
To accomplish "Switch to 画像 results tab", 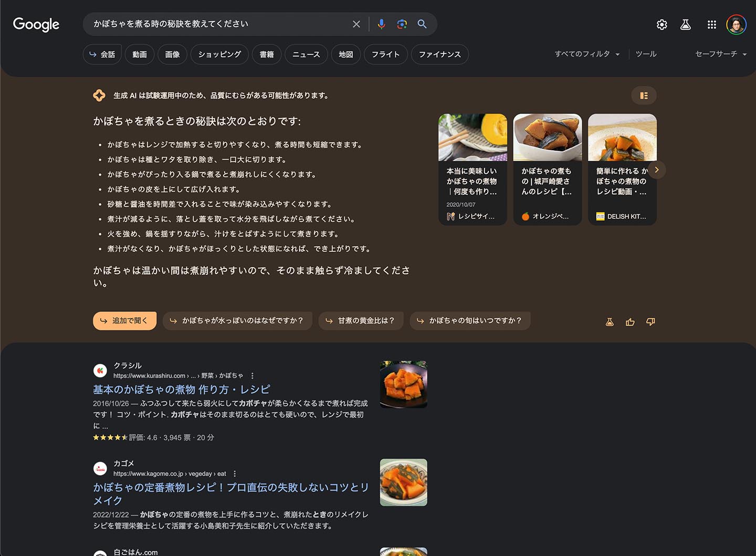I will click(x=172, y=54).
